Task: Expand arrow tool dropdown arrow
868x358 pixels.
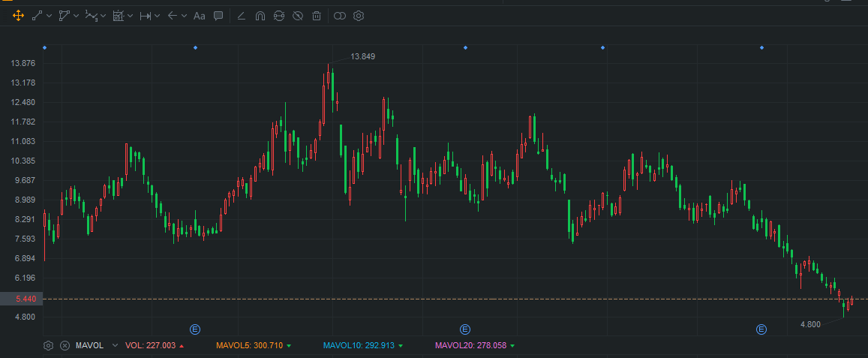Action: [x=185, y=16]
